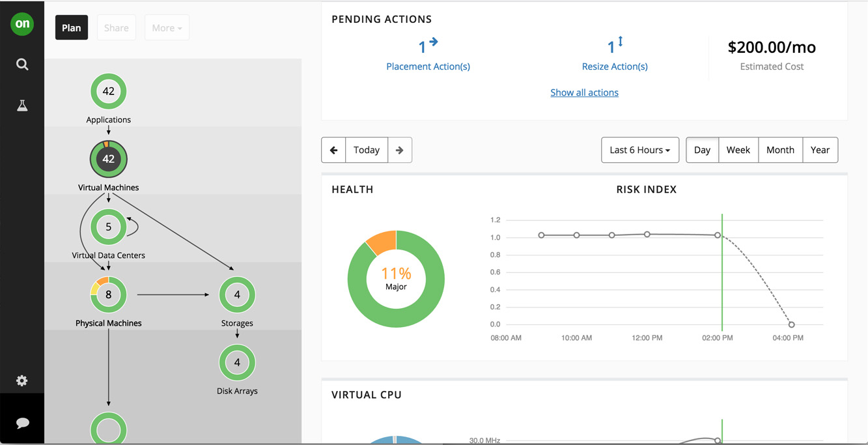The height and width of the screenshot is (445, 868).
Task: Click the Storages label text
Action: tap(237, 323)
